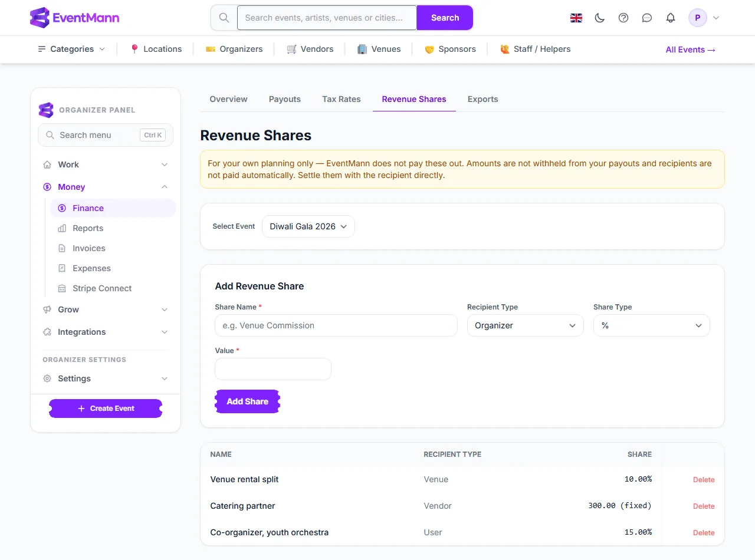Click the Create Event button

click(106, 409)
